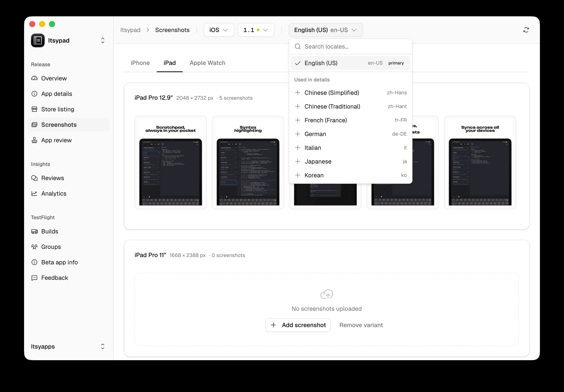Open the Store listing section
564x392 pixels.
point(57,109)
